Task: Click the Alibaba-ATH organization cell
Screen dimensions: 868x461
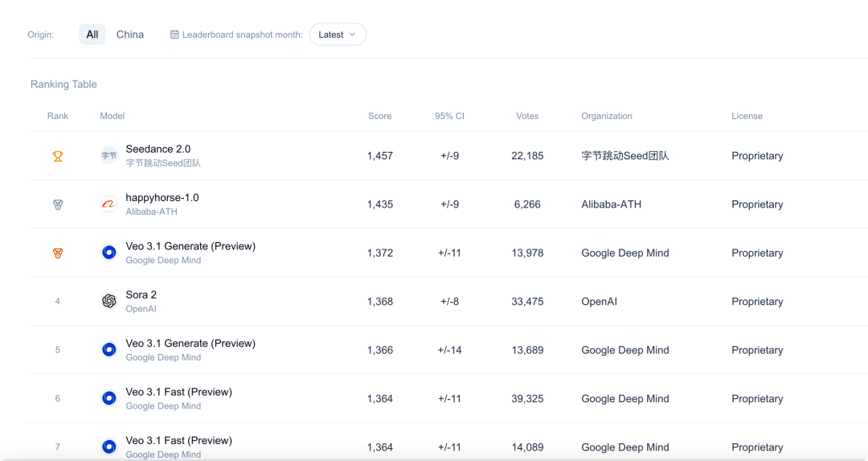Action: click(611, 204)
